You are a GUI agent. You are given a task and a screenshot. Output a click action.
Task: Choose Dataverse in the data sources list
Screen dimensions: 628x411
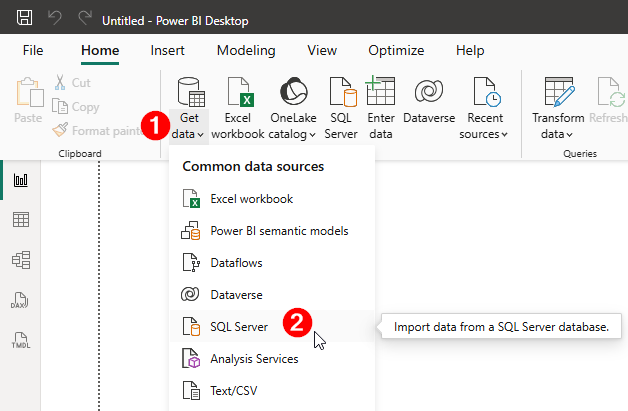tap(272, 295)
